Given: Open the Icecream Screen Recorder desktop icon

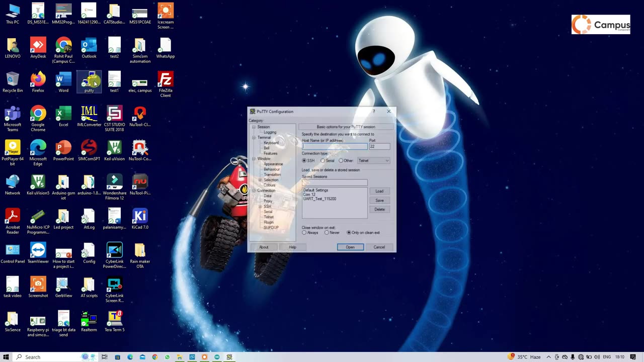Looking at the screenshot, I should coord(166,16).
